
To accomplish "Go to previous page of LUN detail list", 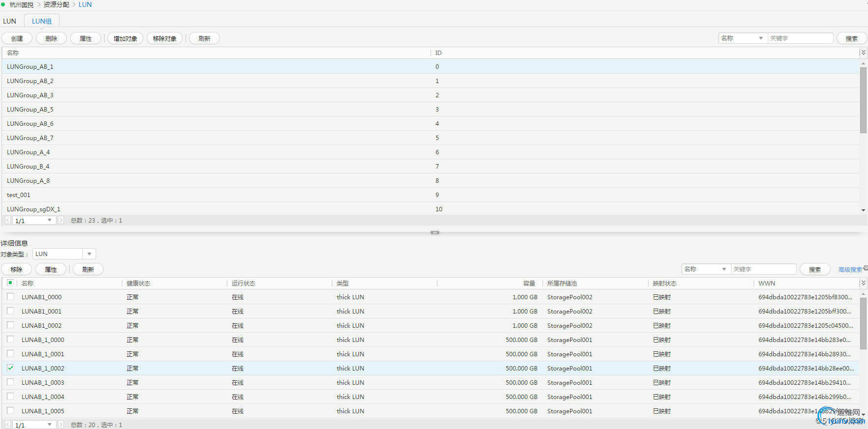I will [8, 425].
